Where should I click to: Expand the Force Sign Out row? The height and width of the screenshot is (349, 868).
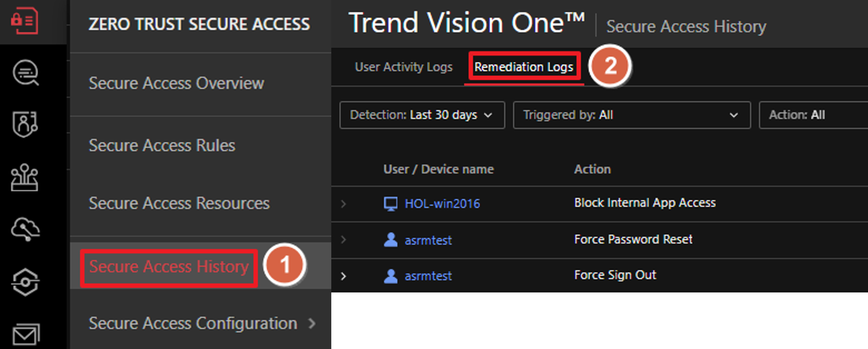pos(343,276)
